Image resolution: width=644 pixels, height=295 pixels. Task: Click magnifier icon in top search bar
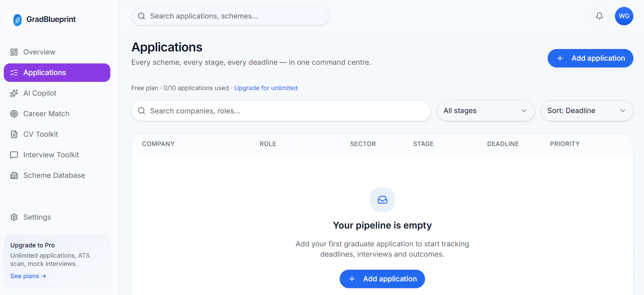(x=142, y=16)
